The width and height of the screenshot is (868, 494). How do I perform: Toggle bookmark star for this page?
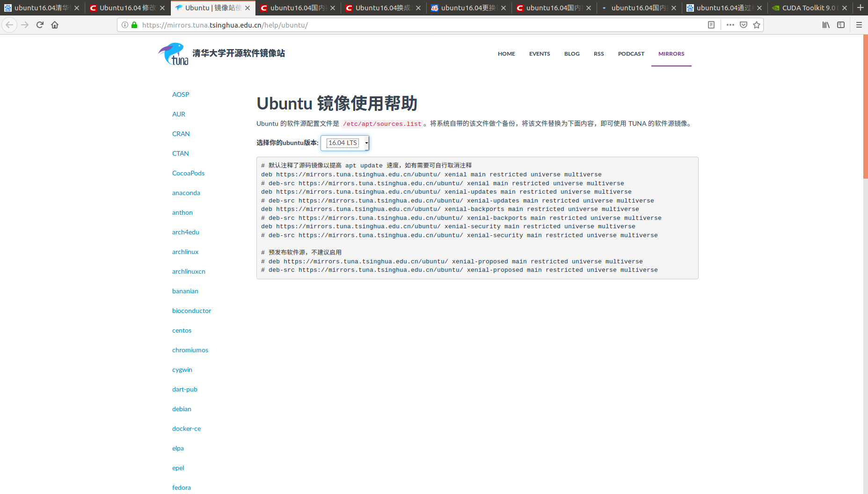pyautogui.click(x=756, y=25)
